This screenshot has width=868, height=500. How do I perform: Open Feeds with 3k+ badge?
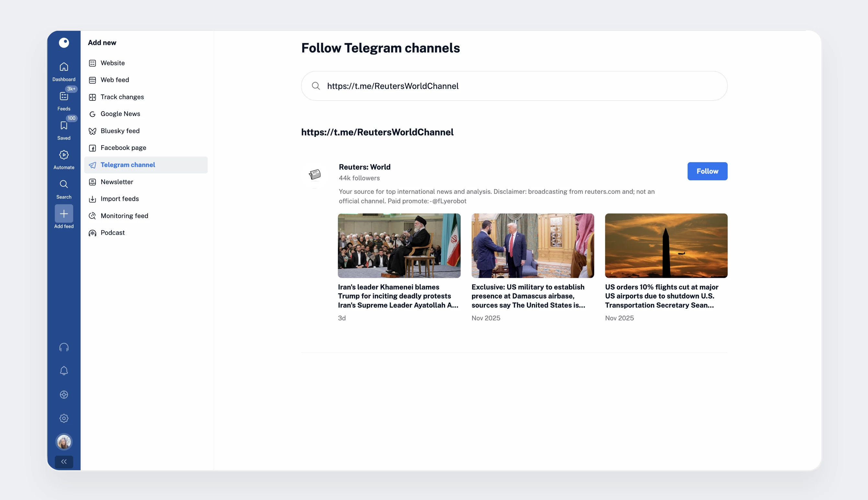click(64, 97)
